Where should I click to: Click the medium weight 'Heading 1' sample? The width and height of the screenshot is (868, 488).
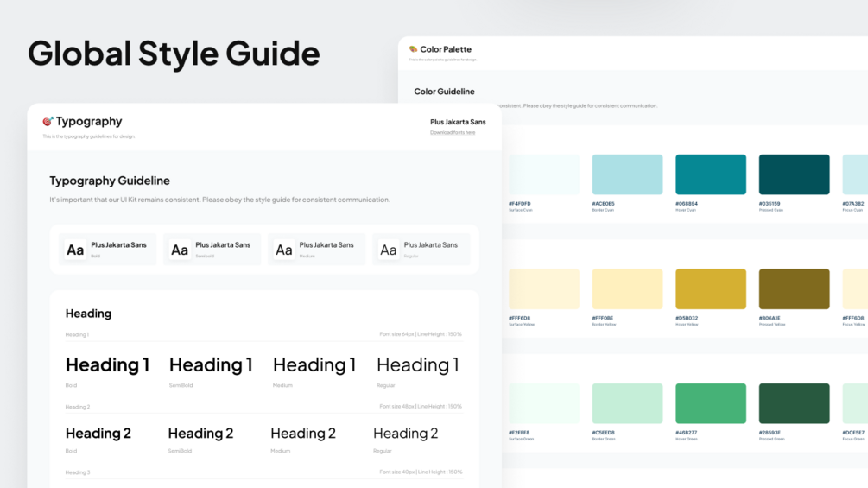point(314,364)
